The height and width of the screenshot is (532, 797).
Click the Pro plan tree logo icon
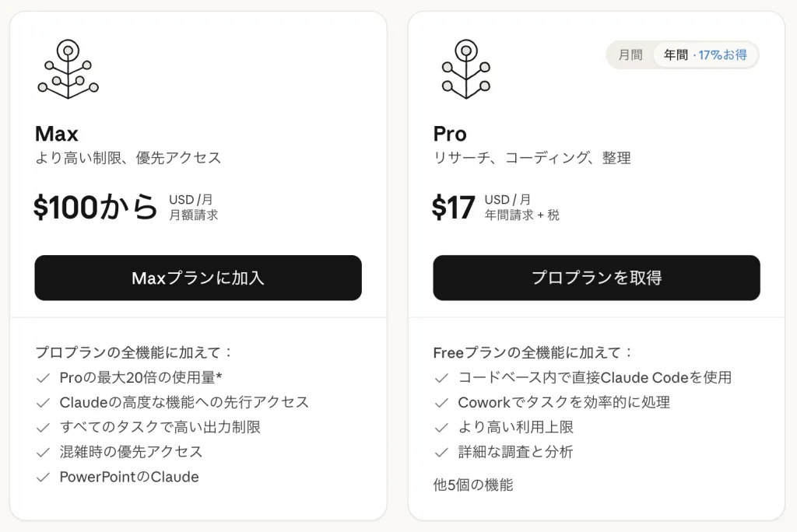point(465,69)
